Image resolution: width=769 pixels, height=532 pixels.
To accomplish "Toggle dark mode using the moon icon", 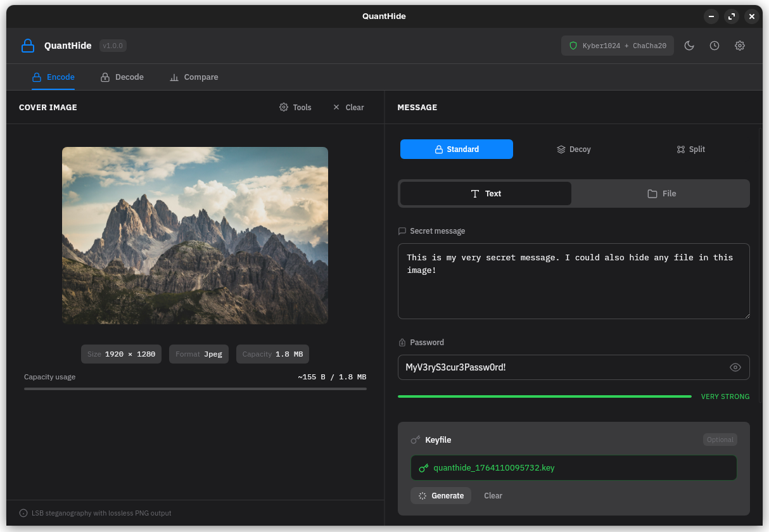I will click(x=689, y=46).
